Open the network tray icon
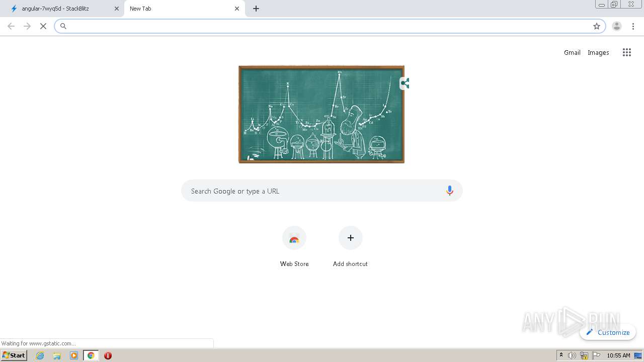The height and width of the screenshot is (362, 644). click(584, 355)
